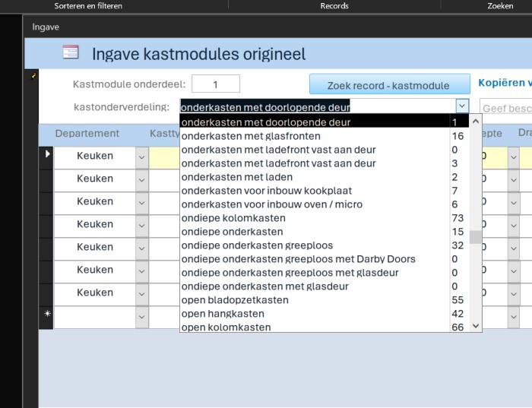Select onderkasten met doorlopende deur list item

click(325, 122)
